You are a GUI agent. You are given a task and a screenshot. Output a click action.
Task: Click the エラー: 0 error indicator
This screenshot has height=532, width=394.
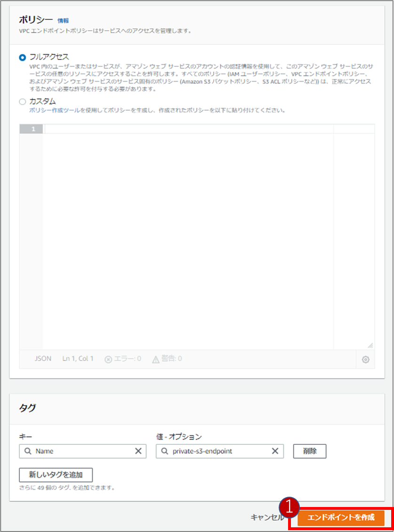[123, 359]
